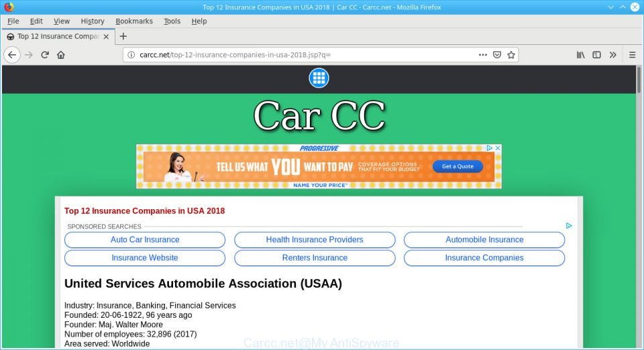Click 'Industry: Insurance, Banking, Financial Services' line
644x350 pixels.
click(150, 306)
